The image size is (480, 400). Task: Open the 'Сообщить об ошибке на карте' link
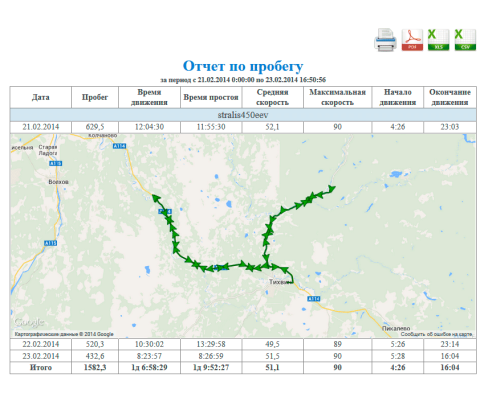coord(436,334)
